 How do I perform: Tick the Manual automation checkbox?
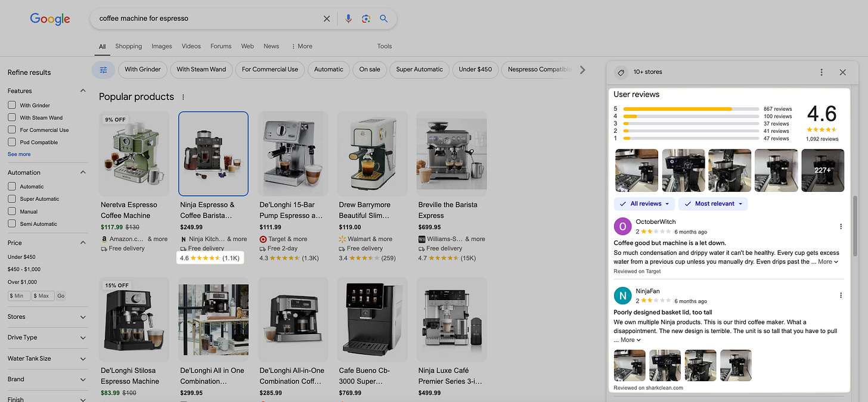[12, 211]
